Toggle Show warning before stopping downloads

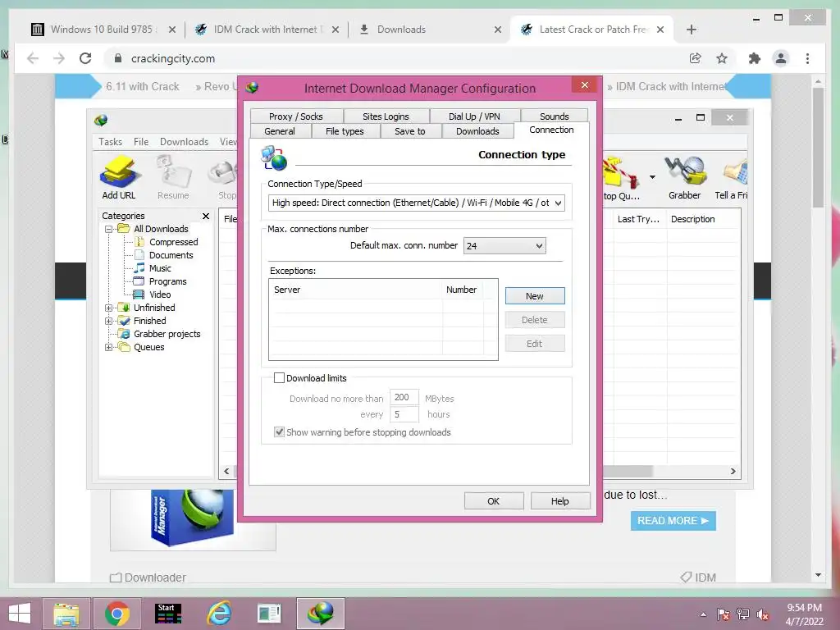279,431
